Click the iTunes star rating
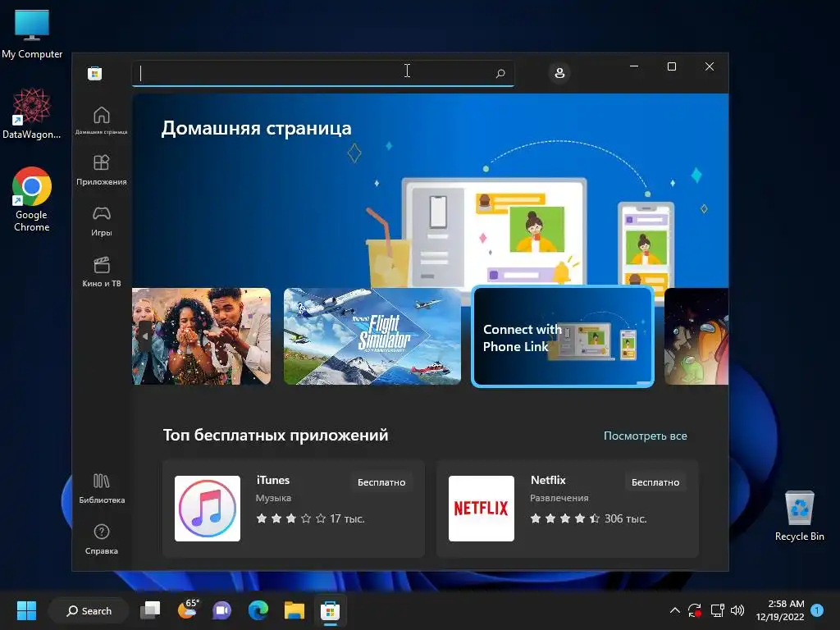This screenshot has height=630, width=840. 291,518
